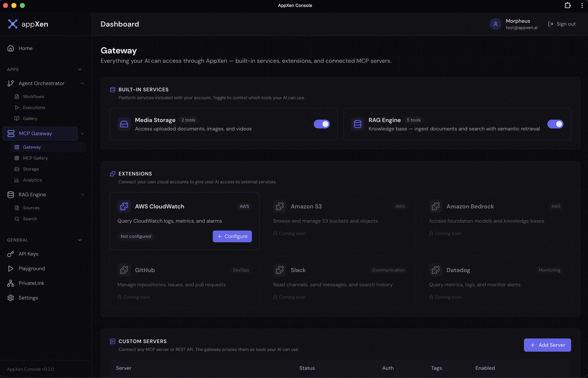Open the Home menu item
The height and width of the screenshot is (378, 588).
pyautogui.click(x=26, y=48)
